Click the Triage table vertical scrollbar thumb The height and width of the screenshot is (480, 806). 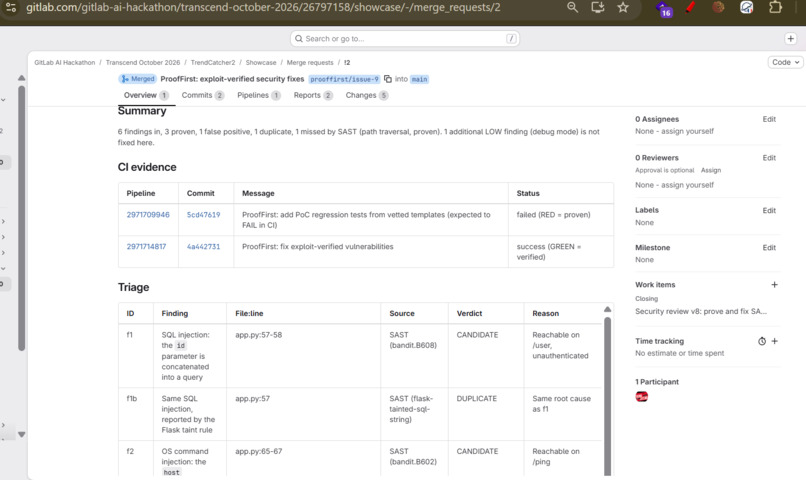pos(608,396)
